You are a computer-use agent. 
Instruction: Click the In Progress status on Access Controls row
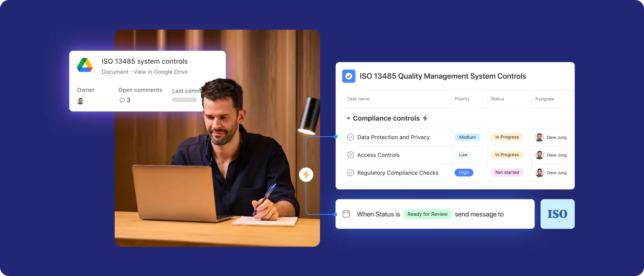click(507, 154)
